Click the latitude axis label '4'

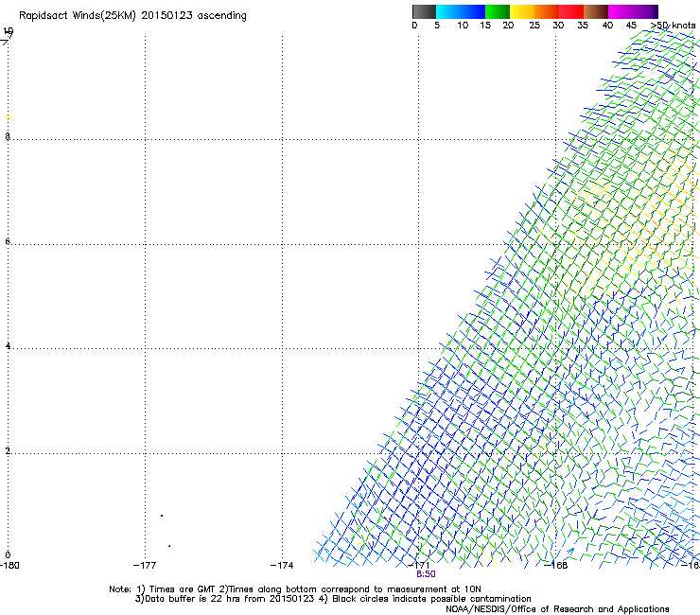point(8,346)
